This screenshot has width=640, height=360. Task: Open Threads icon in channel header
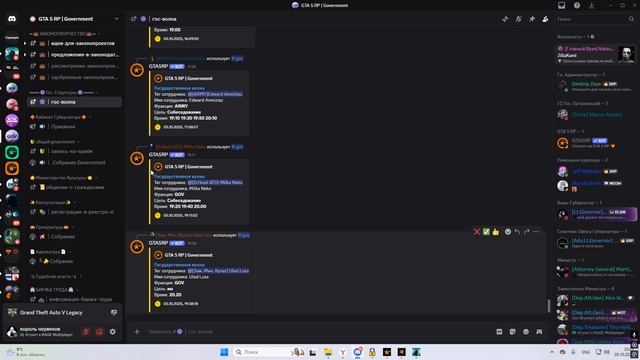505,19
